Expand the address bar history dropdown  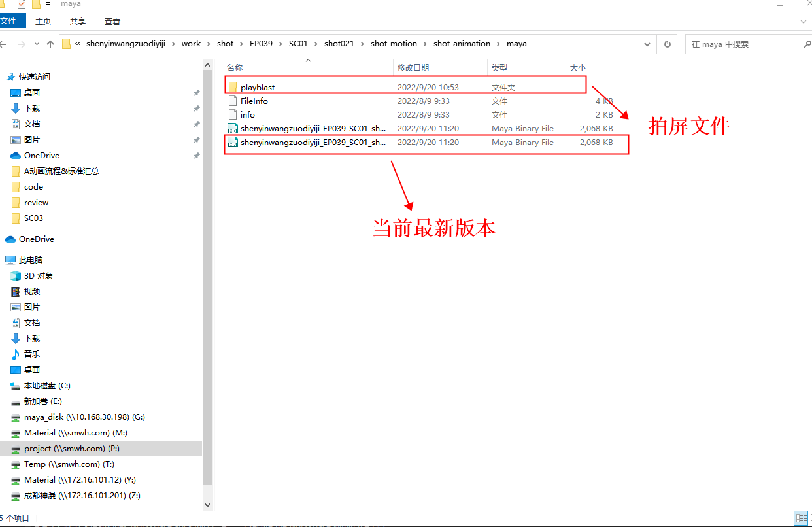[647, 44]
